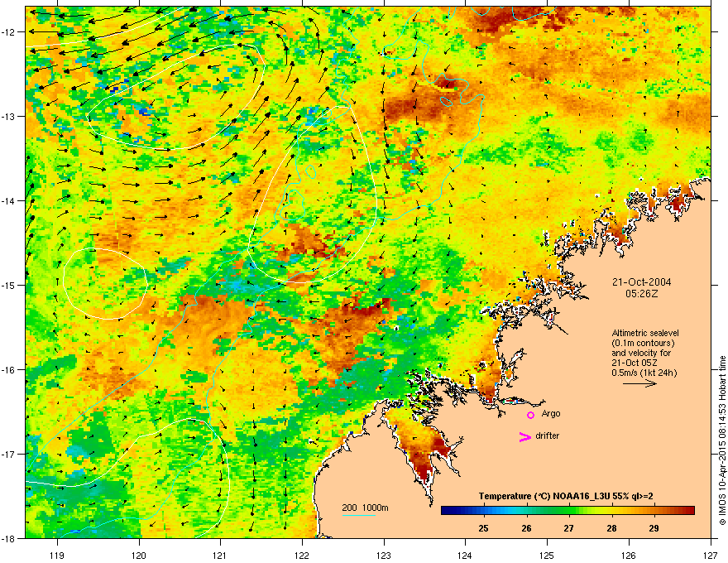The height and width of the screenshot is (563, 728).
Task: Click the 'Altimetric sealevel' legend text
Action: coord(645,333)
